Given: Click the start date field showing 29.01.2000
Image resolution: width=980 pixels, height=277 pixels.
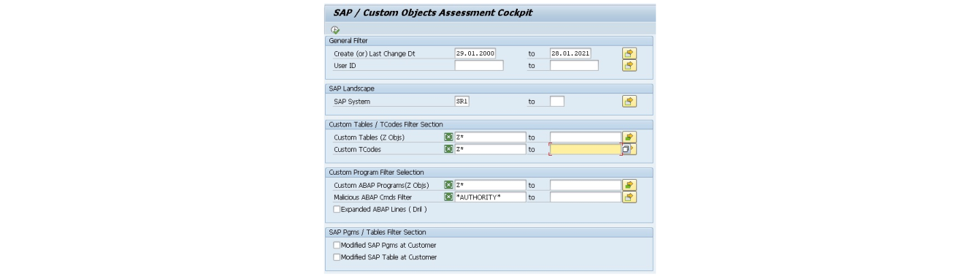Looking at the screenshot, I should click(x=475, y=53).
